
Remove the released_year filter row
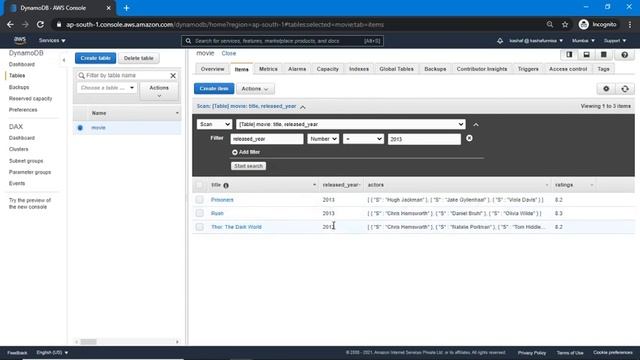[x=469, y=138]
